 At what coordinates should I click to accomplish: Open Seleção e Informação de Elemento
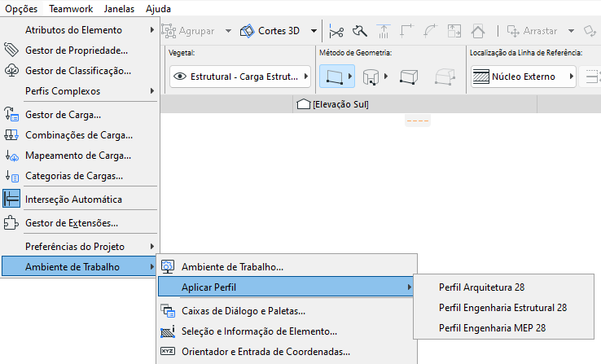[287, 331]
